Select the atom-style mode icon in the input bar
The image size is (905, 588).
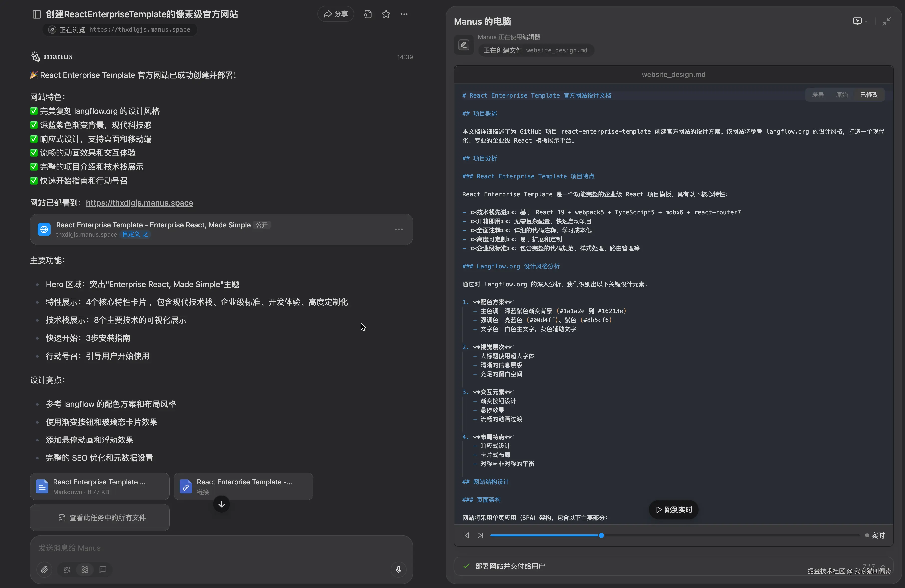pos(84,569)
